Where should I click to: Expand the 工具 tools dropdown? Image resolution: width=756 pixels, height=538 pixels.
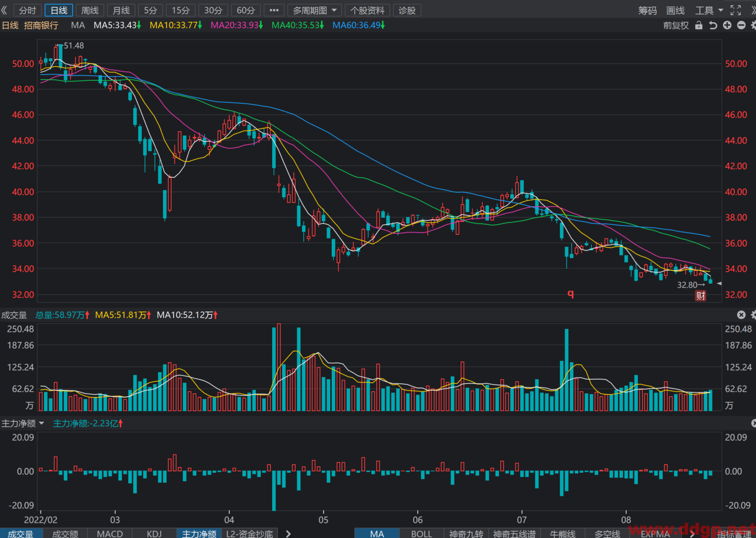point(709,10)
